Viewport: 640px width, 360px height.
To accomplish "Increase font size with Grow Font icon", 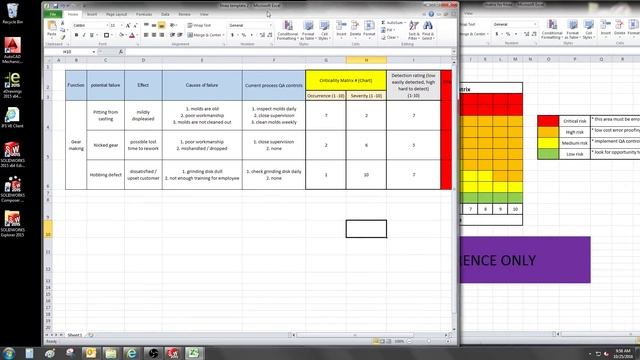I will (128, 25).
